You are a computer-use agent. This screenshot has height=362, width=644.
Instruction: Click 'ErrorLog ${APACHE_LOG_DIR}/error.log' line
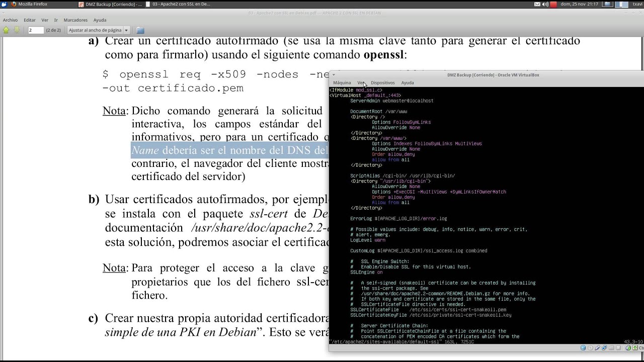tap(398, 219)
